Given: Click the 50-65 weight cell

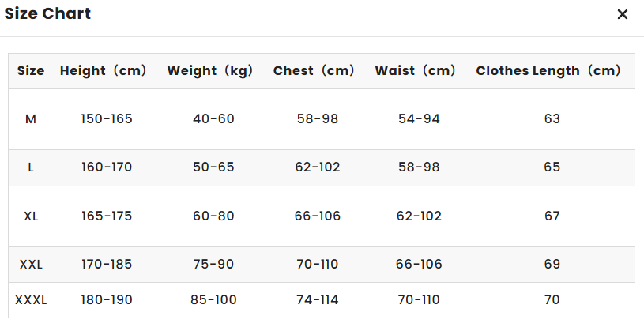Looking at the screenshot, I should coord(213,167).
